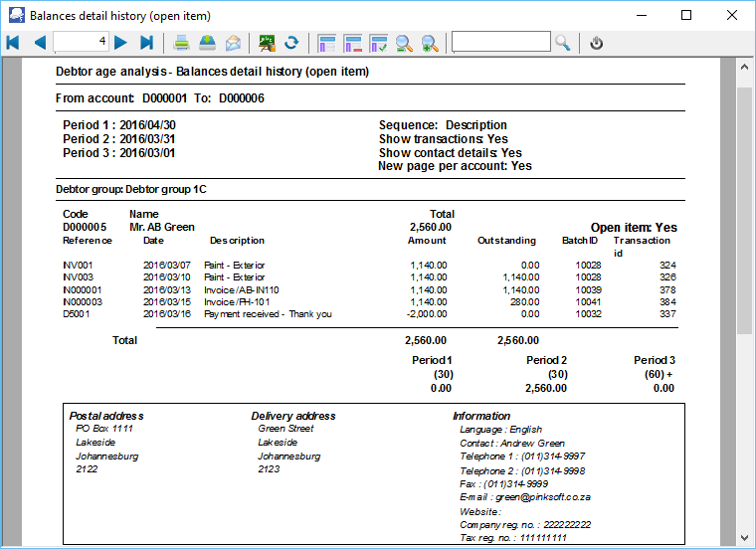Screen dimensions: 756x549
Task: Print the debtor age analysis report
Action: coord(182,42)
